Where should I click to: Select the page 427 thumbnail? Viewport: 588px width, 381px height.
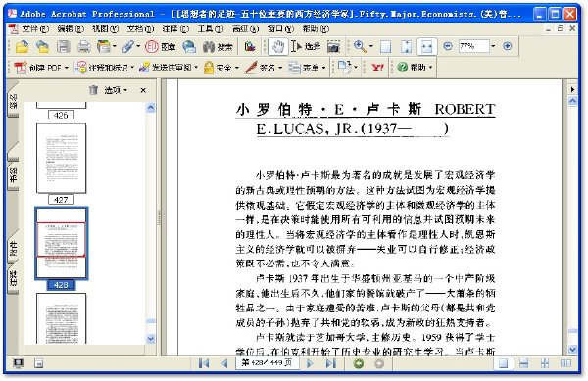pyautogui.click(x=61, y=159)
